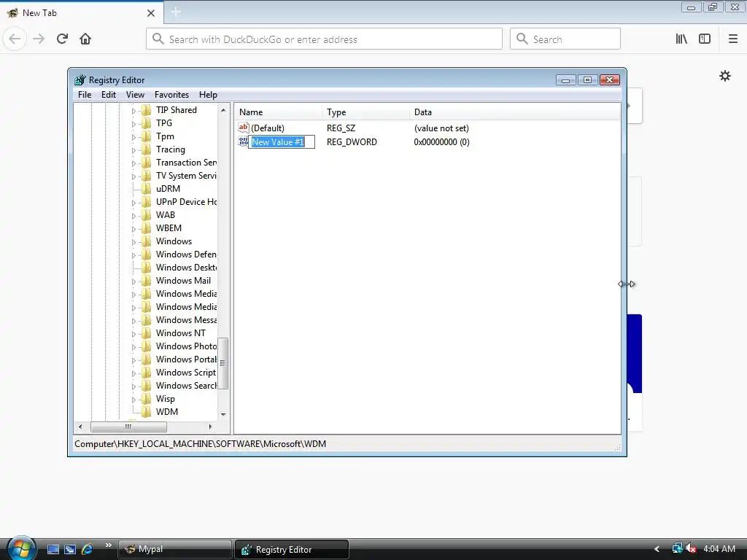The height and width of the screenshot is (560, 747).
Task: Click the tree vertical scrollbar thumb
Action: point(223,363)
